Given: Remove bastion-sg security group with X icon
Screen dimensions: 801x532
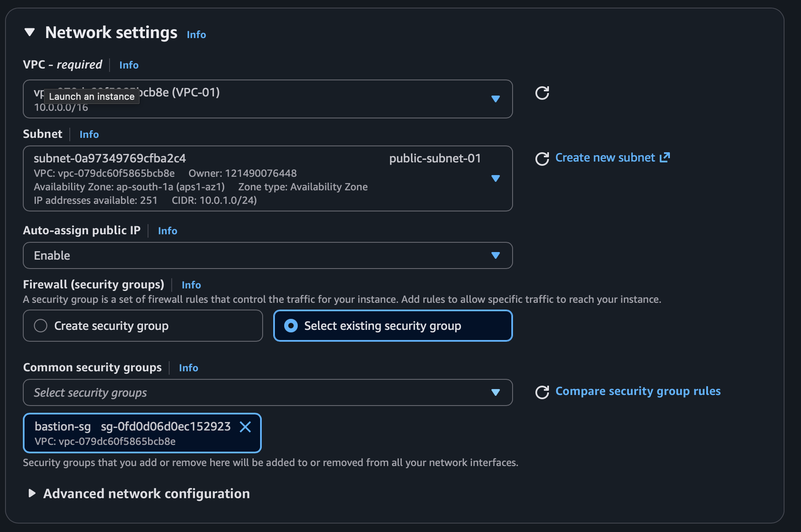Looking at the screenshot, I should 245,427.
